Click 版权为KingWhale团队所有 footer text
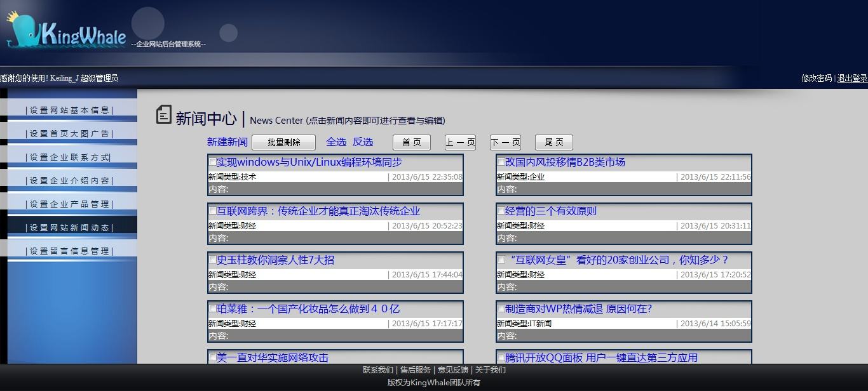This screenshot has height=391, width=868. click(434, 383)
